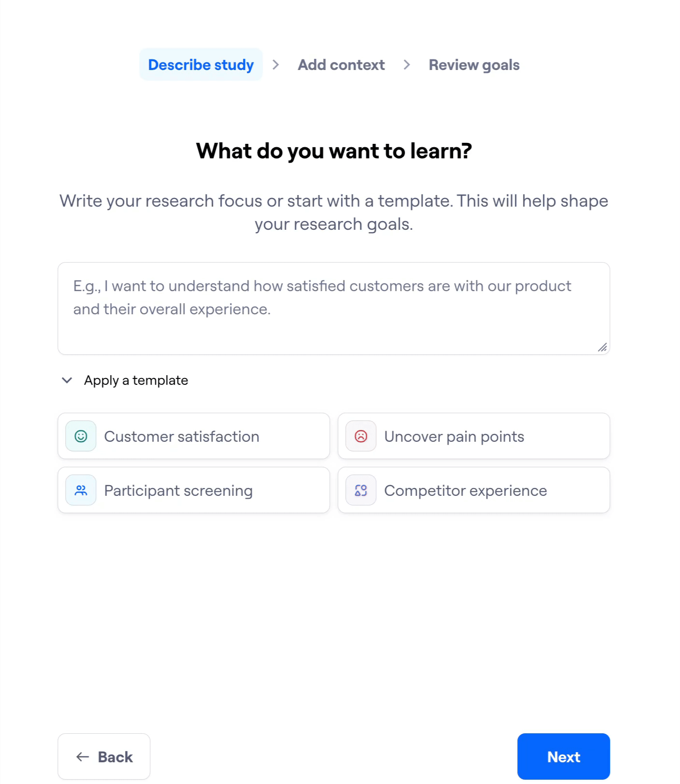The width and height of the screenshot is (680, 784).
Task: Click the blue people Participant screening icon
Action: (81, 490)
